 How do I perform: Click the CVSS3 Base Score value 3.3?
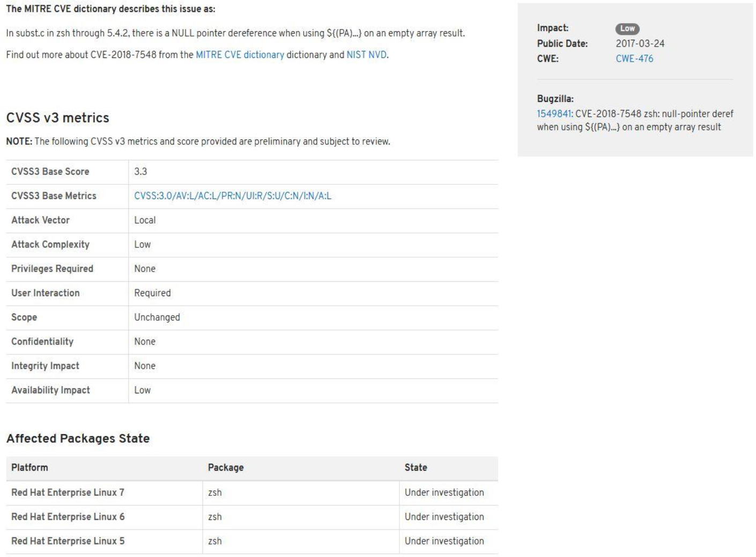[140, 172]
